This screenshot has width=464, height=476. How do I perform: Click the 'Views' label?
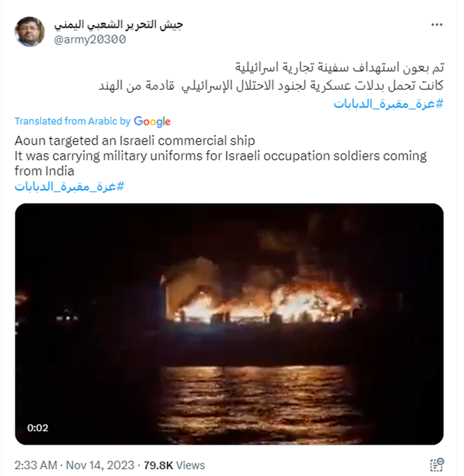click(191, 465)
